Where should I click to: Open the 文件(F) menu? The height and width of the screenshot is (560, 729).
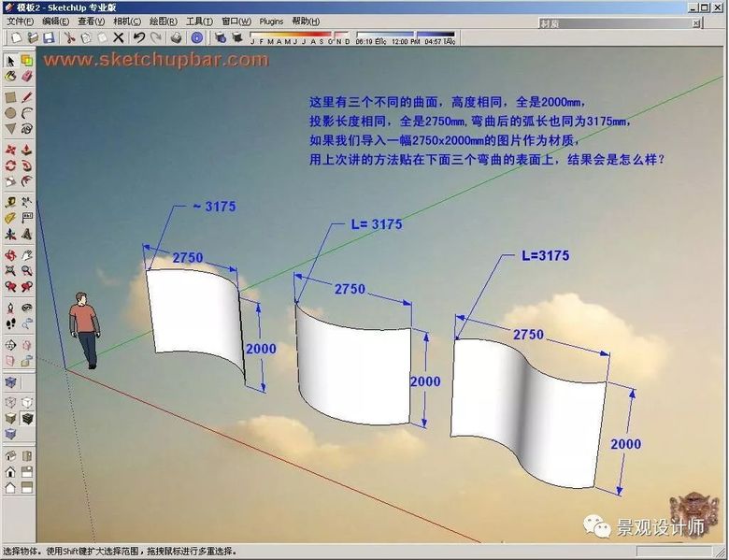click(x=21, y=21)
